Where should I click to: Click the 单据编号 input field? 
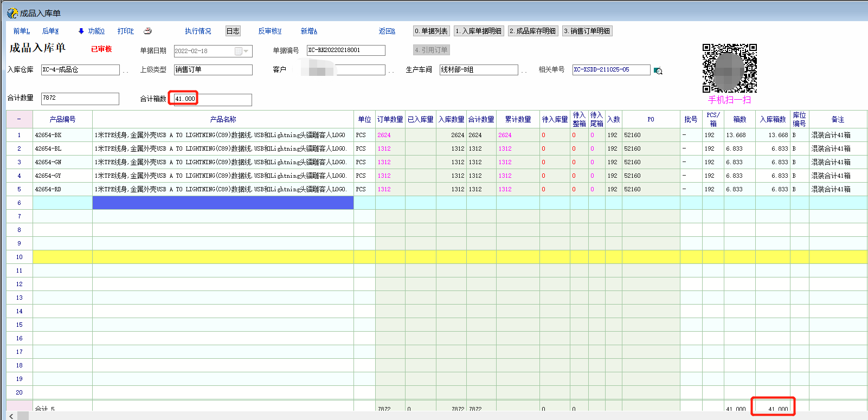(x=345, y=50)
